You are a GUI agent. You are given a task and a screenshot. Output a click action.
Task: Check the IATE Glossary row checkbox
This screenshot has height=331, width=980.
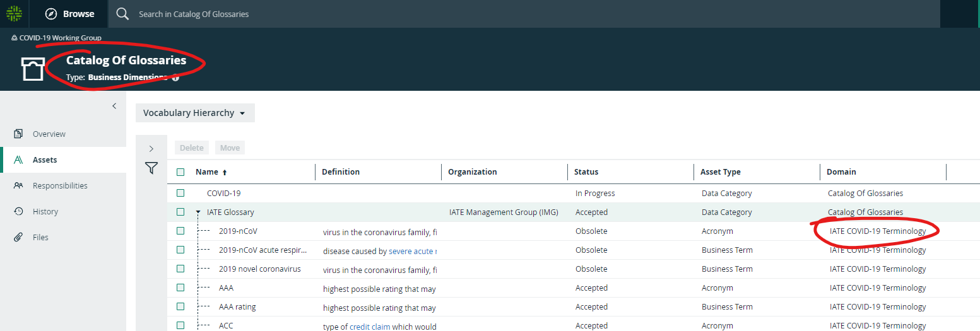point(180,212)
